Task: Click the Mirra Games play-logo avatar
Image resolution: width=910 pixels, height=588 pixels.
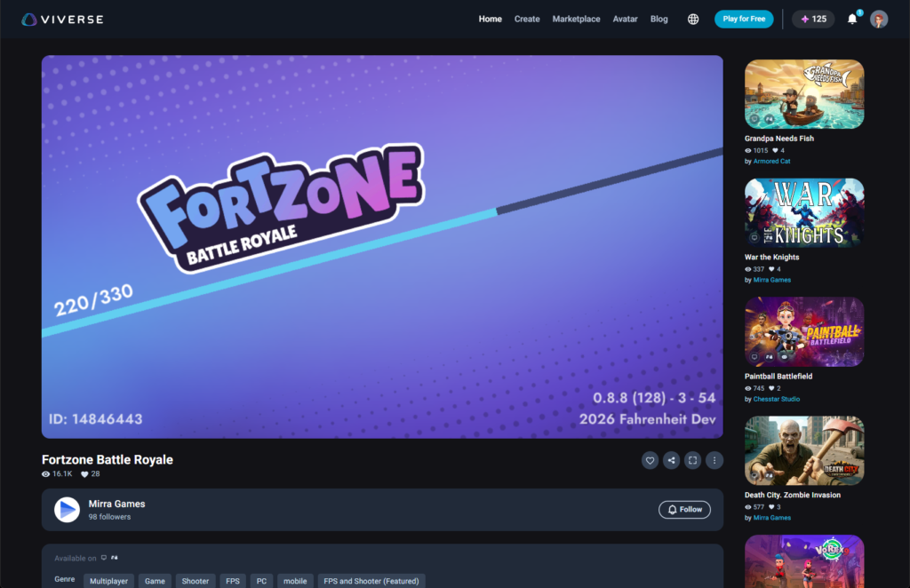Action: tap(67, 510)
